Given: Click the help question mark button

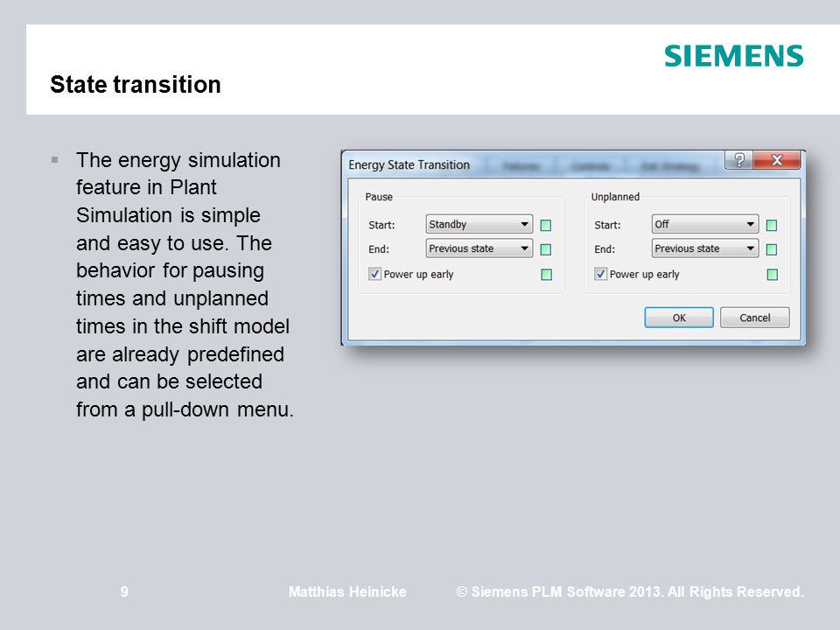Looking at the screenshot, I should click(x=738, y=159).
